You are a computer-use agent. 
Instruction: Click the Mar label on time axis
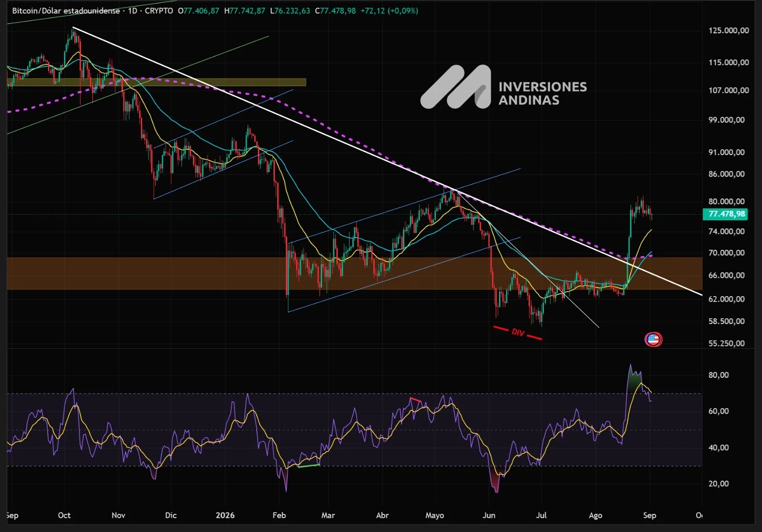click(x=328, y=515)
